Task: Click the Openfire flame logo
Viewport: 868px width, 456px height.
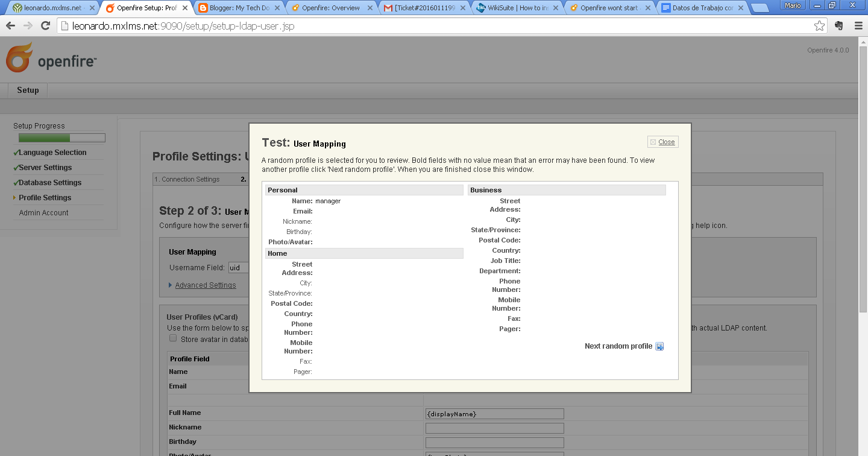Action: (x=20, y=58)
